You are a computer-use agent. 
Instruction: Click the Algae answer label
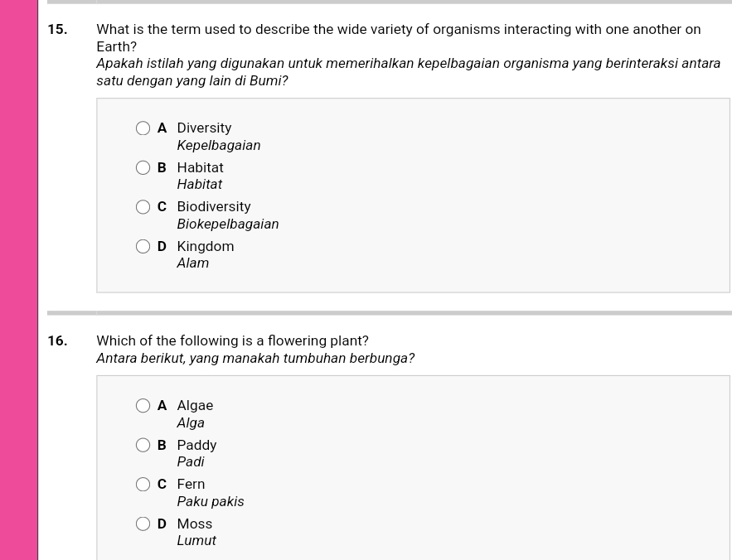click(195, 406)
